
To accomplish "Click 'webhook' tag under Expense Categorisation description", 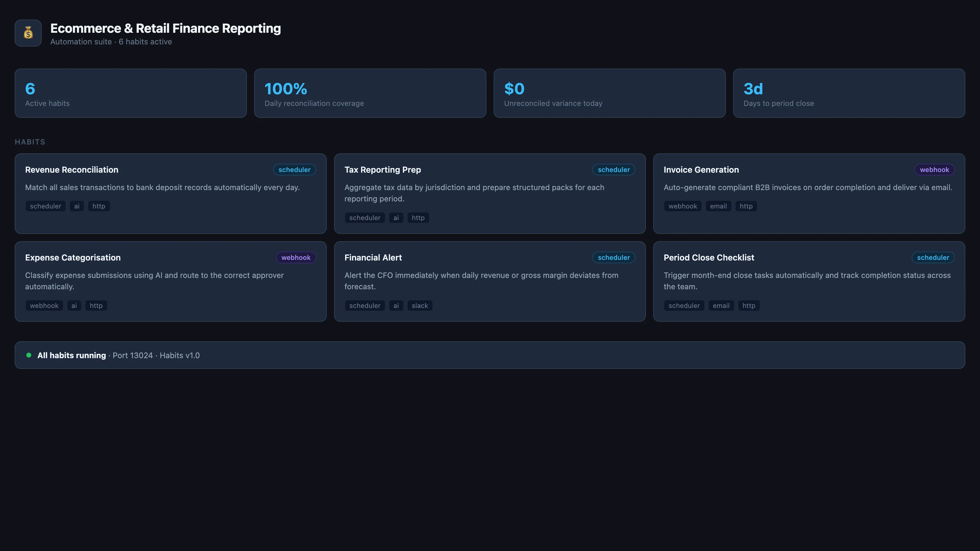I will [44, 306].
